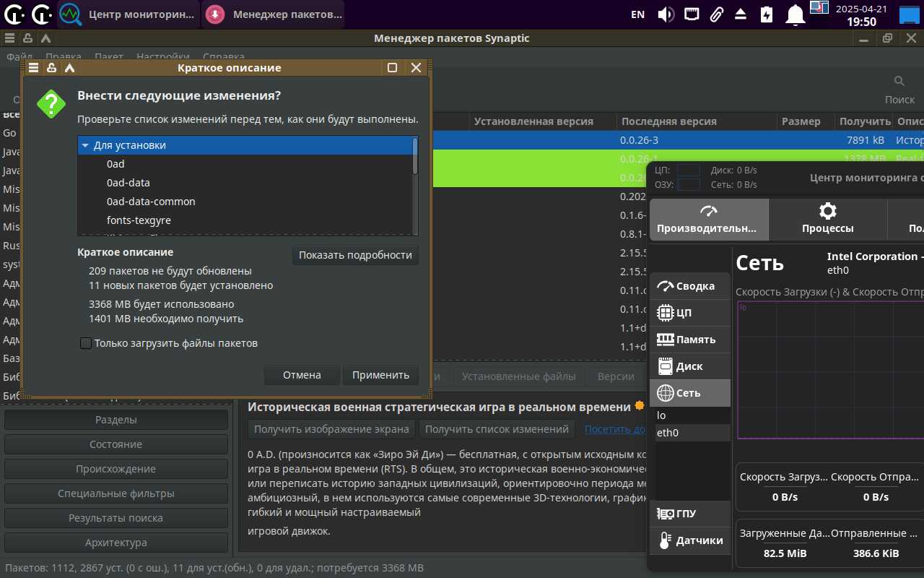Open the battery power tray icon
Screen dimensions: 924x578
767,14
